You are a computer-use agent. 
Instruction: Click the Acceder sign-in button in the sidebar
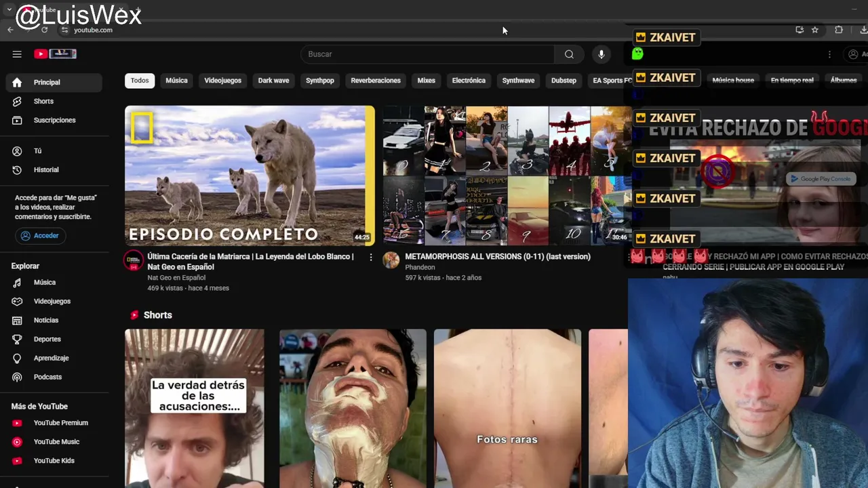39,236
